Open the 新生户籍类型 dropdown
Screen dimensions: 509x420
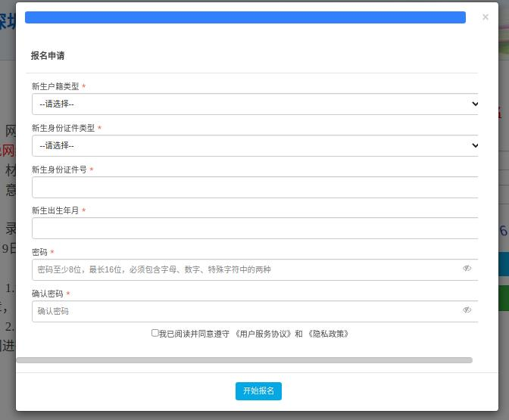[254, 104]
